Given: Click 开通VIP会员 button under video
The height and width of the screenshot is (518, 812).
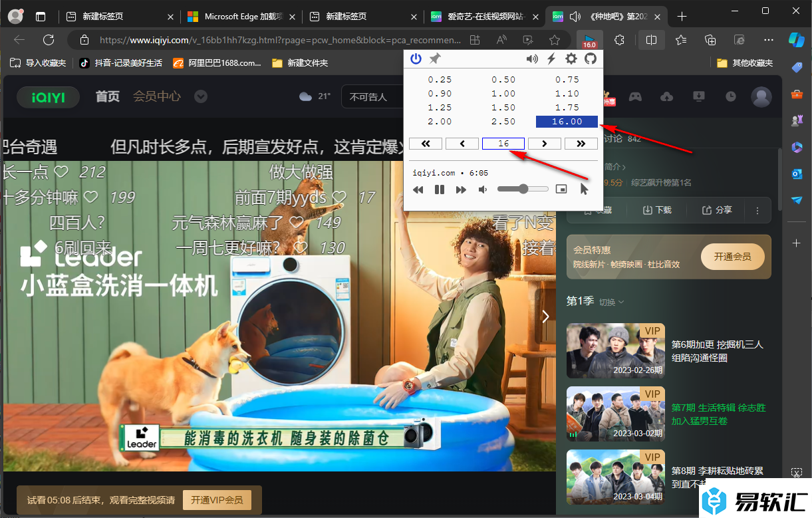Looking at the screenshot, I should click(x=217, y=500).
